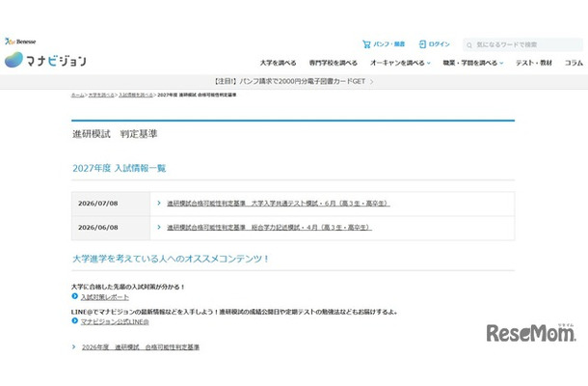Click the arrow icon before 2026年度 進研模試 link

pos(74,347)
